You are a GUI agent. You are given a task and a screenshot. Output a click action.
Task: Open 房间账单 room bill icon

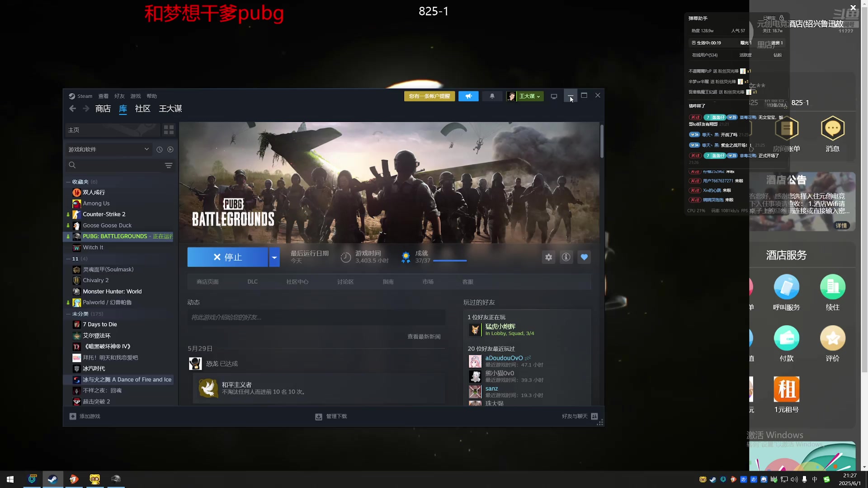(787, 128)
